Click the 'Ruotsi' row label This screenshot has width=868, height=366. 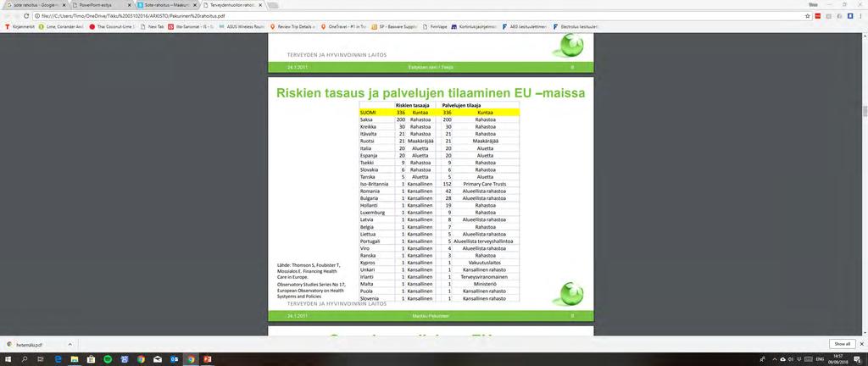click(366, 141)
